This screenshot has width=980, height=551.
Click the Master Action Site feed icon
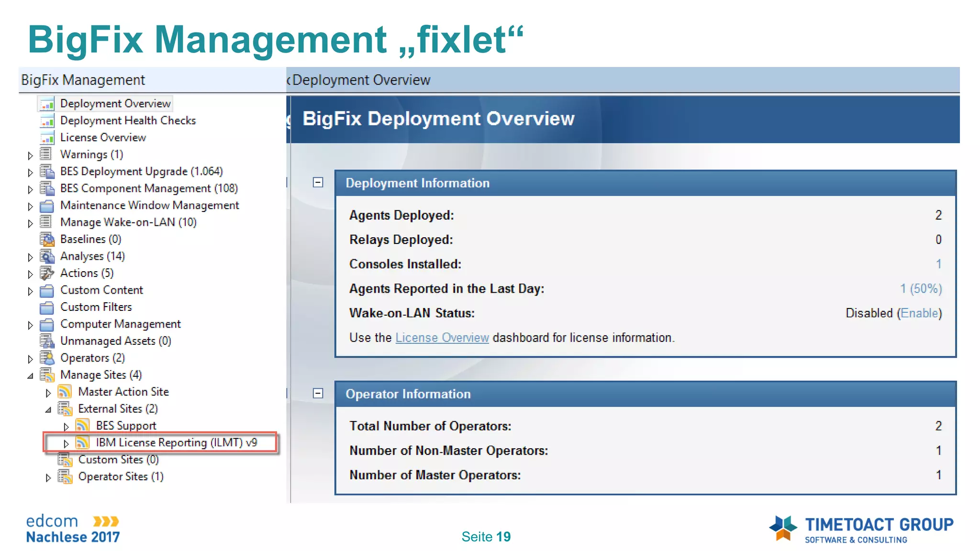tap(65, 392)
